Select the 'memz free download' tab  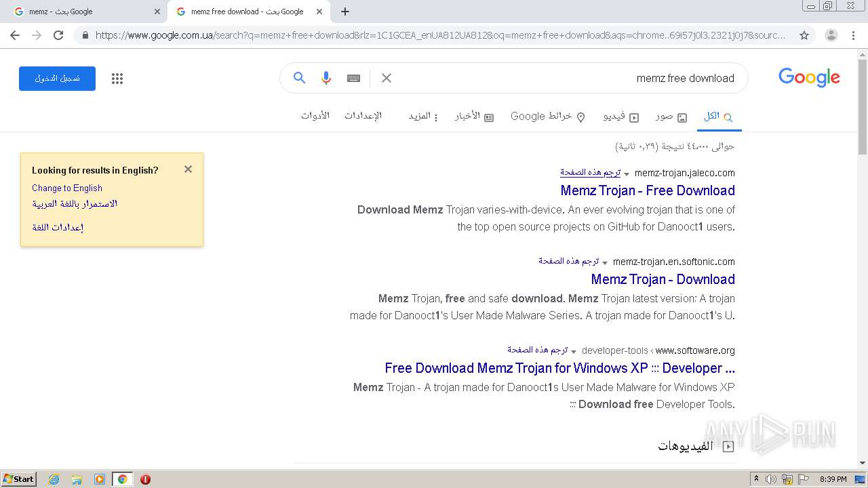[x=248, y=12]
